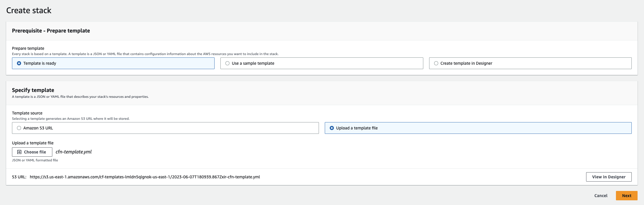Select the "Template is ready" radio option
Screen dimensions: 644x205
[19, 63]
